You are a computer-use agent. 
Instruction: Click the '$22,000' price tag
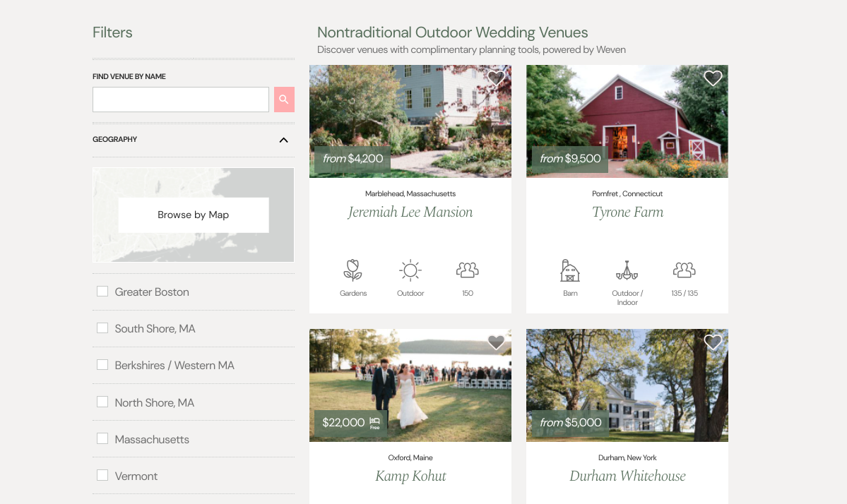pyautogui.click(x=350, y=423)
